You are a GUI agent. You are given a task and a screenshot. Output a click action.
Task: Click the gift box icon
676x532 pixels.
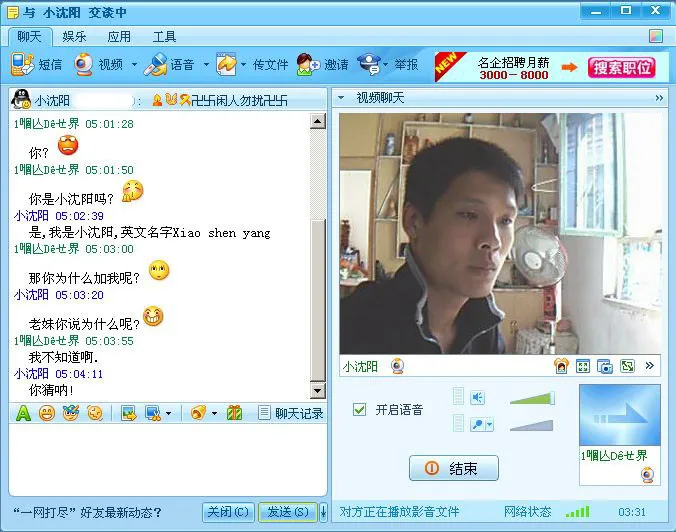click(x=234, y=413)
